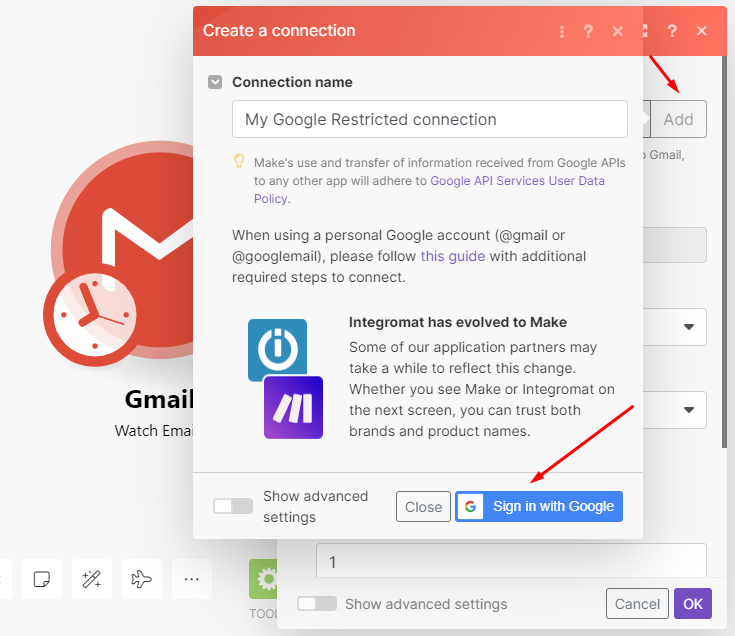
Task: Click 'Integromat has evolved to Make' heading
Action: (x=458, y=322)
